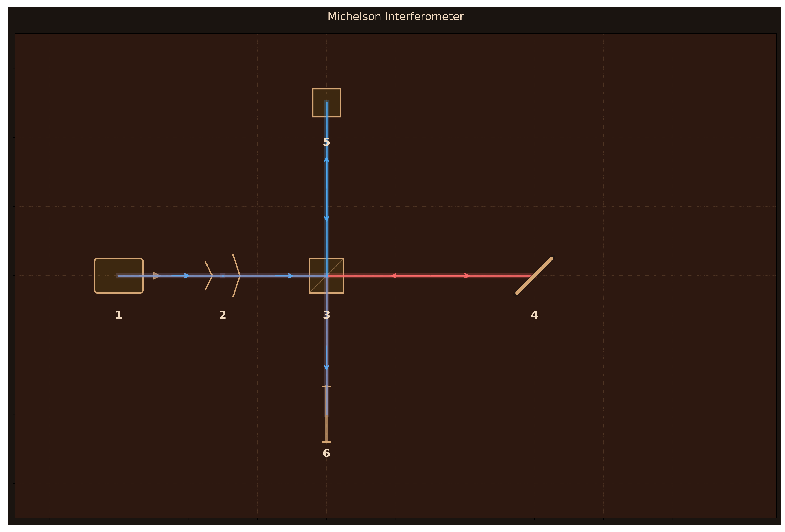Click the Michelson Interferometer title text
Image resolution: width=785 pixels, height=532 pixels.
(396, 17)
